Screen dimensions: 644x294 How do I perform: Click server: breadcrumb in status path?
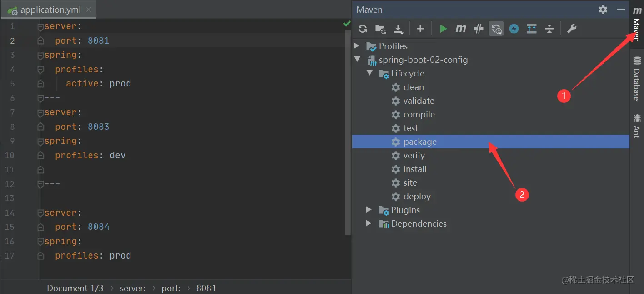point(133,288)
